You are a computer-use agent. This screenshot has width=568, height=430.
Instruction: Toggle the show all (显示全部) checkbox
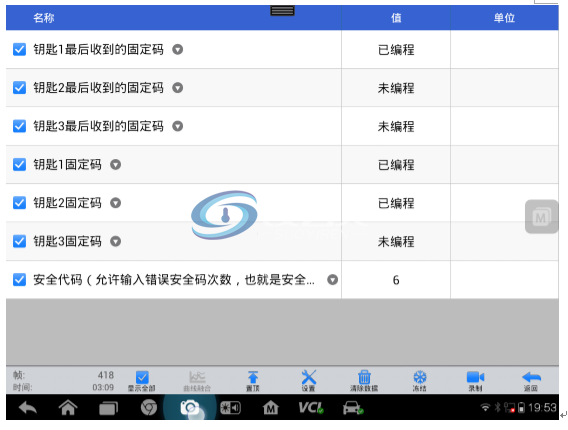tap(142, 377)
